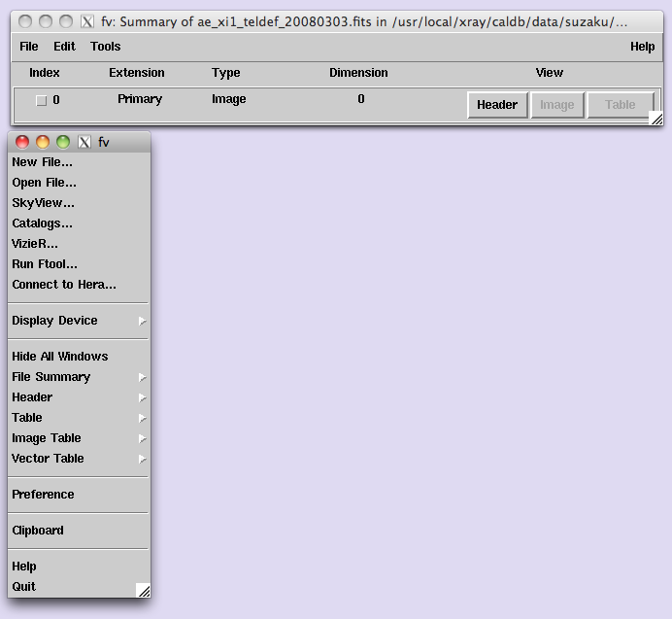672x619 pixels.
Task: Select Connect to Hera...
Action: pos(64,285)
